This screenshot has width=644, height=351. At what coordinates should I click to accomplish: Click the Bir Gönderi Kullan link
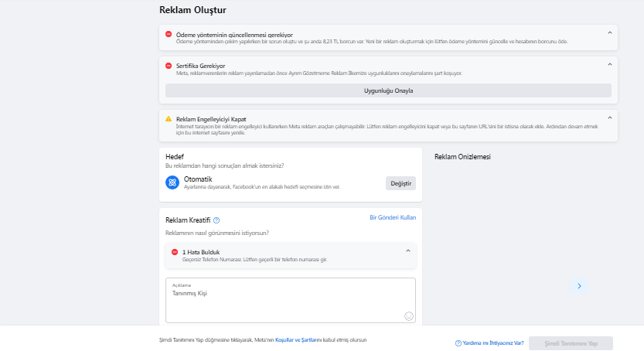(393, 217)
